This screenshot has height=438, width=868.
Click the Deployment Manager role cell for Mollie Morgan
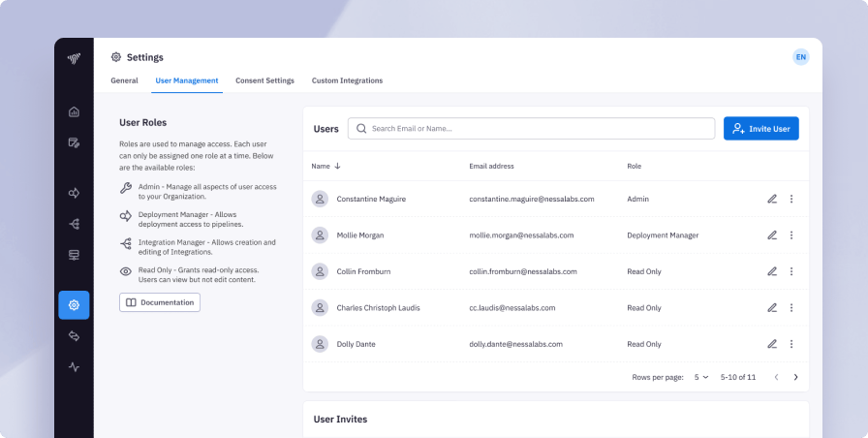point(663,235)
